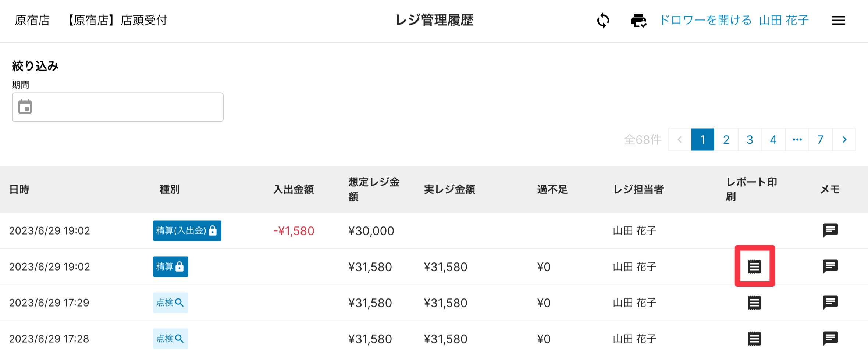Print report for 17:28 点検 row
This screenshot has width=868, height=354.
click(x=754, y=339)
